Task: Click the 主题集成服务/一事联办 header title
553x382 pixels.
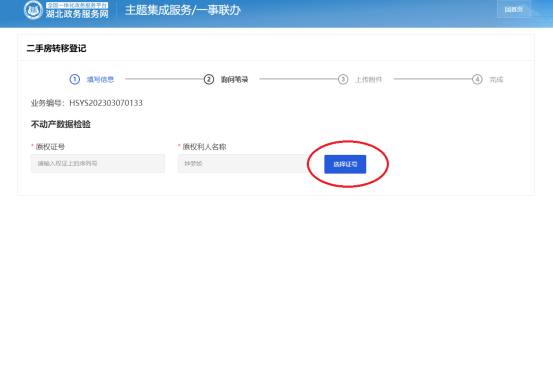Action: [183, 10]
